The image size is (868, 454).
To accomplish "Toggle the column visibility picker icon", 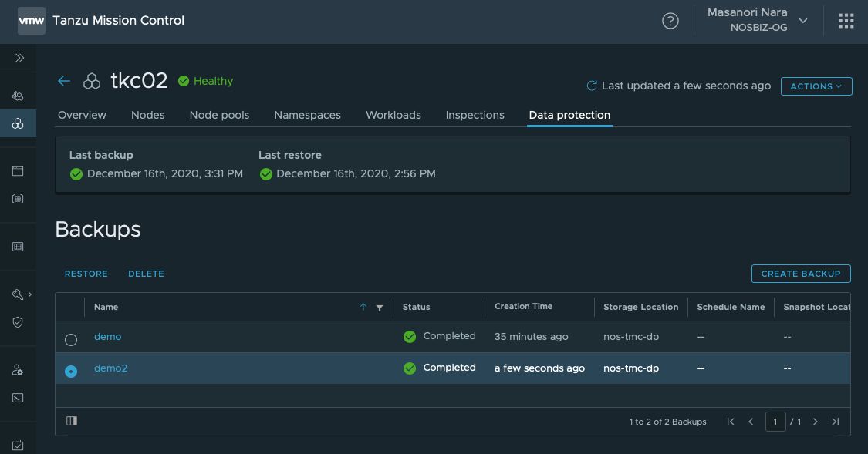I will [72, 421].
